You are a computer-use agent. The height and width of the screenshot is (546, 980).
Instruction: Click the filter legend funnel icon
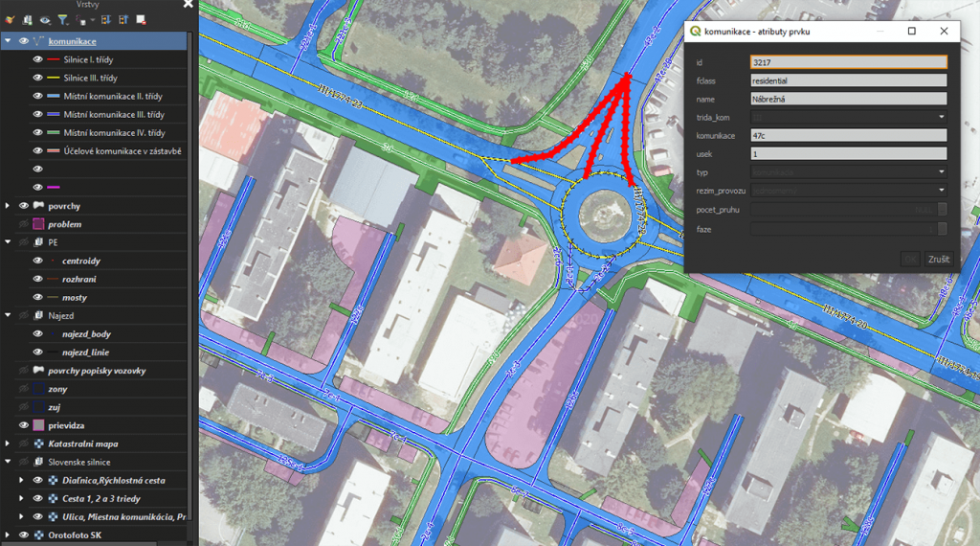point(62,19)
